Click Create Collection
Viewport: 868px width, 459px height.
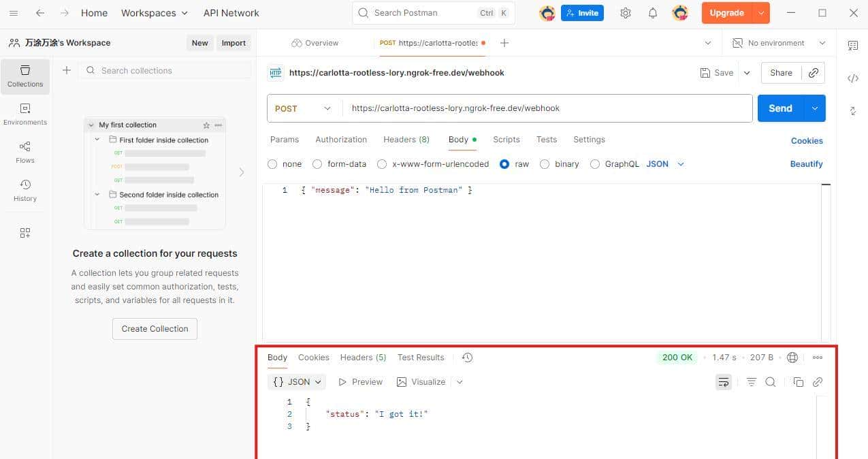(155, 329)
